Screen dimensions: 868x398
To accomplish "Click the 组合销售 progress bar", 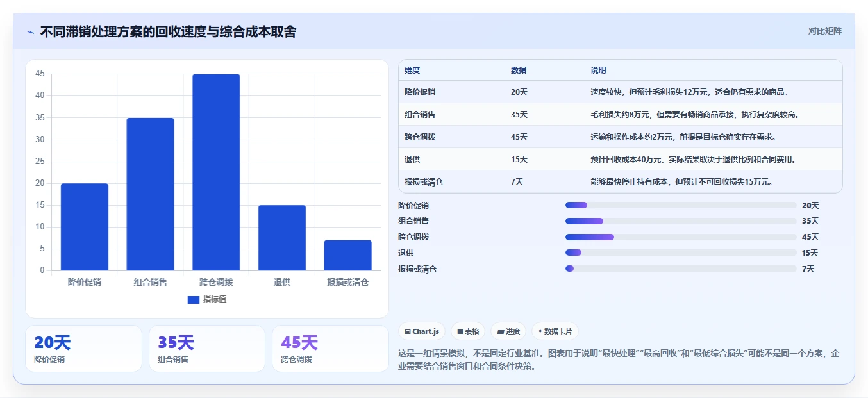I will 681,221.
